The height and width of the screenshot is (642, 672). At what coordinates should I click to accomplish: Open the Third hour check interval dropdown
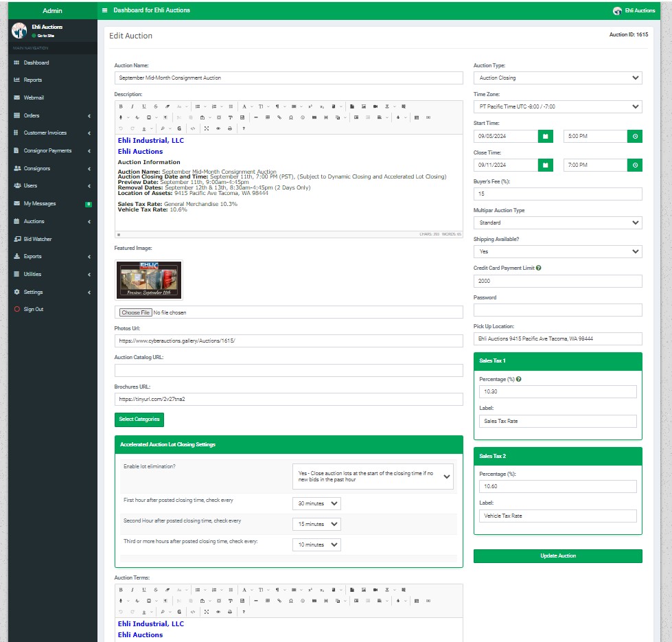[316, 544]
